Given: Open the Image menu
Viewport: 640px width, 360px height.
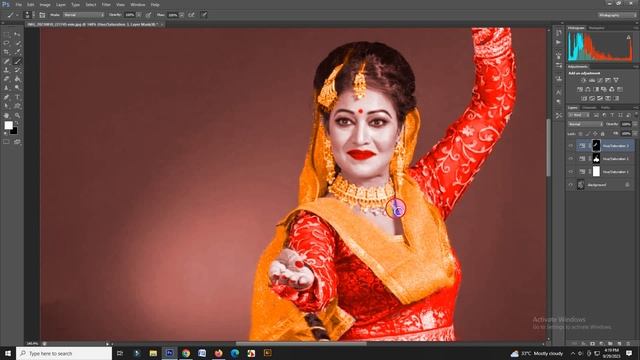Looking at the screenshot, I should coord(45,5).
